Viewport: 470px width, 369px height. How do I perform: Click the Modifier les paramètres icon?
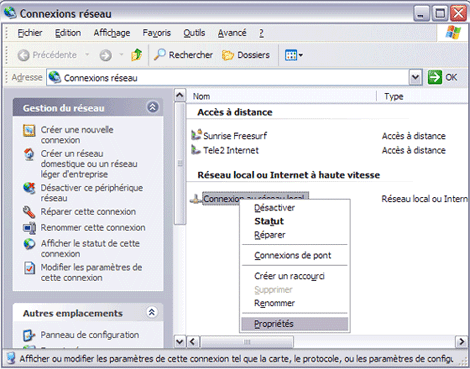pyautogui.click(x=29, y=268)
